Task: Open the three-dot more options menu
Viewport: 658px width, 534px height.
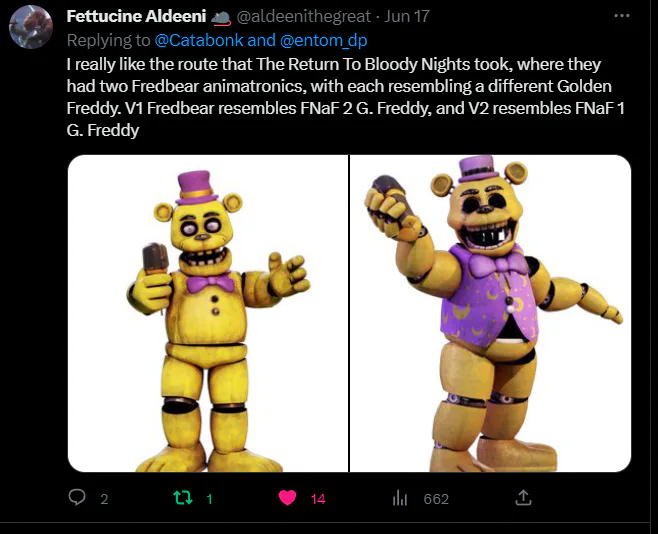Action: point(622,17)
